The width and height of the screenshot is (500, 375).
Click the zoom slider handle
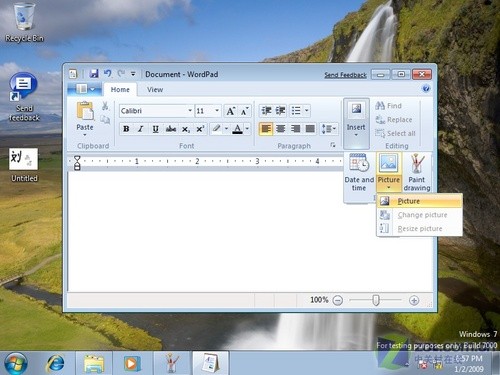click(x=376, y=300)
